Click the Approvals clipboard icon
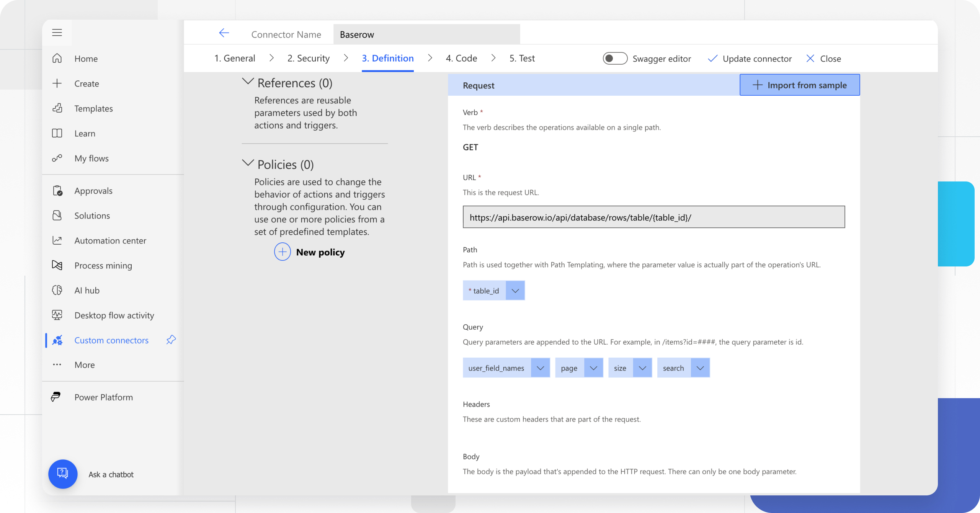This screenshot has width=980, height=513. coord(57,191)
